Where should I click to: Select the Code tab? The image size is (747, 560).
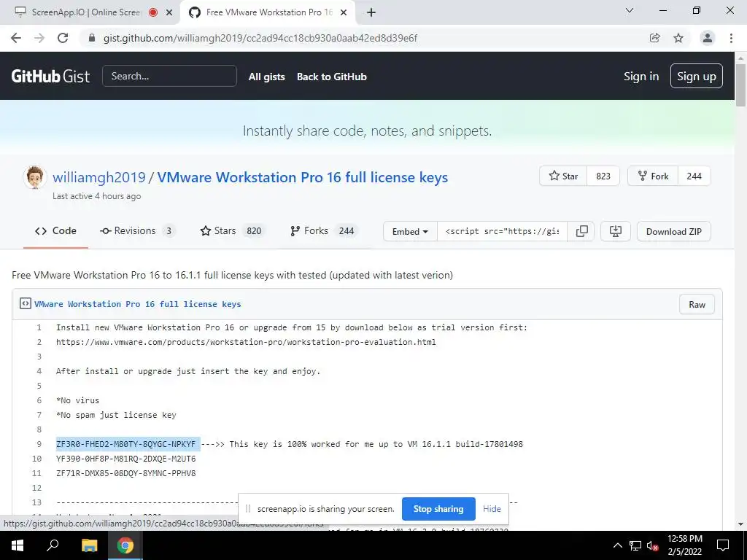tap(55, 231)
